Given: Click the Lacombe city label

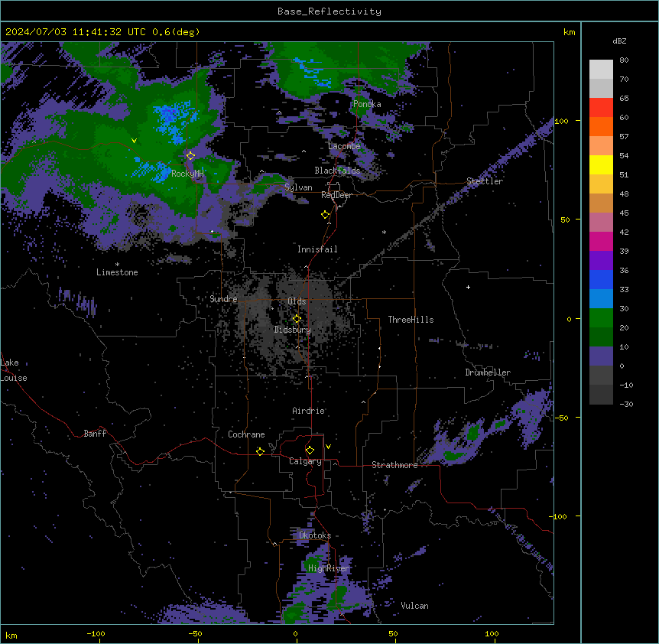Looking at the screenshot, I should [344, 146].
